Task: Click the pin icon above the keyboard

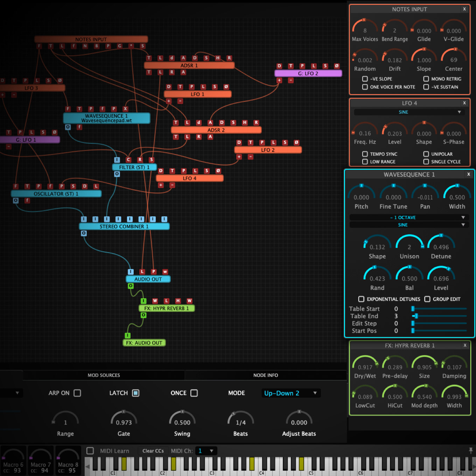Action: (471, 450)
